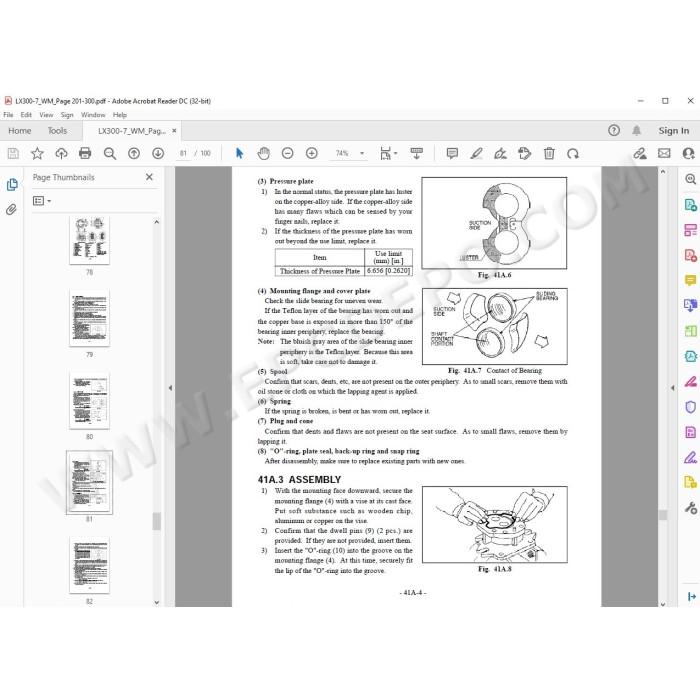Switch to the Home tab
Screen dimensions: 700x700
tap(20, 131)
